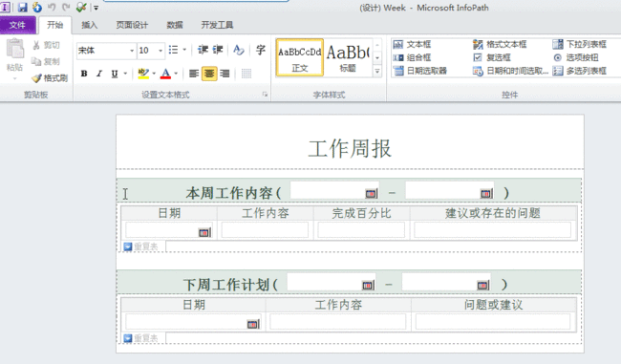Click the 字 character formatting icon
This screenshot has width=621, height=364.
(x=260, y=50)
